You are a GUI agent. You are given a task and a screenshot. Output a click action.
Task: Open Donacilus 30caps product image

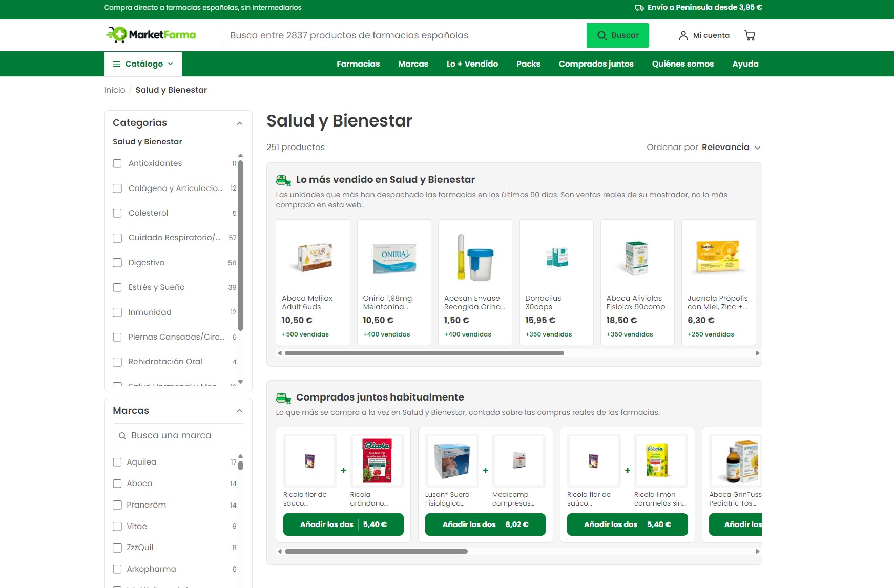(556, 257)
